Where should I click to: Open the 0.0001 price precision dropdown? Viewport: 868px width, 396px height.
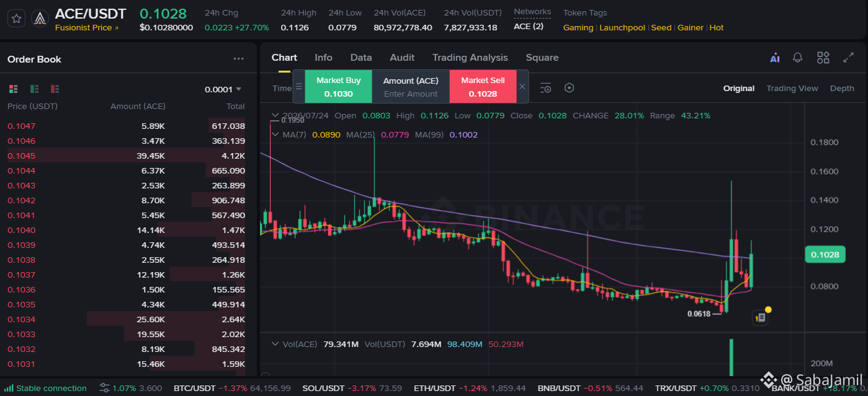223,89
